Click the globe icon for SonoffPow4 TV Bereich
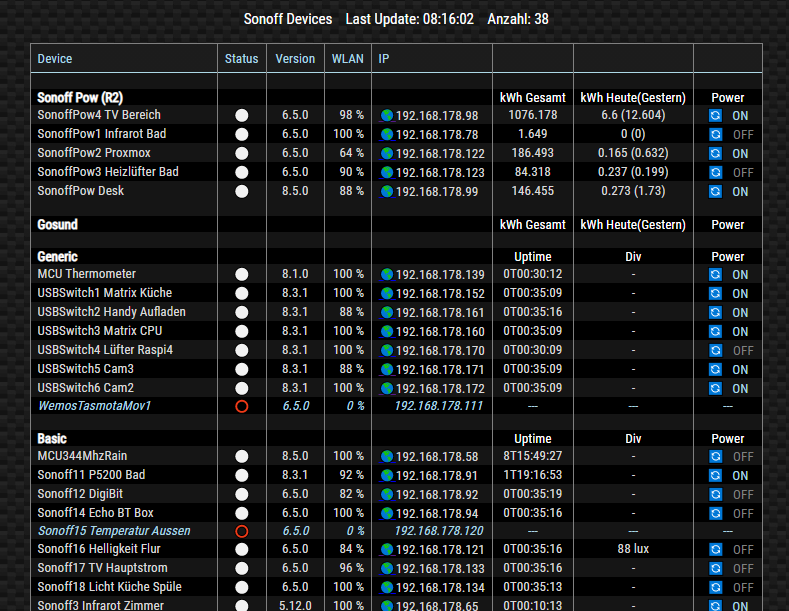The height and width of the screenshot is (611, 789). [x=386, y=115]
